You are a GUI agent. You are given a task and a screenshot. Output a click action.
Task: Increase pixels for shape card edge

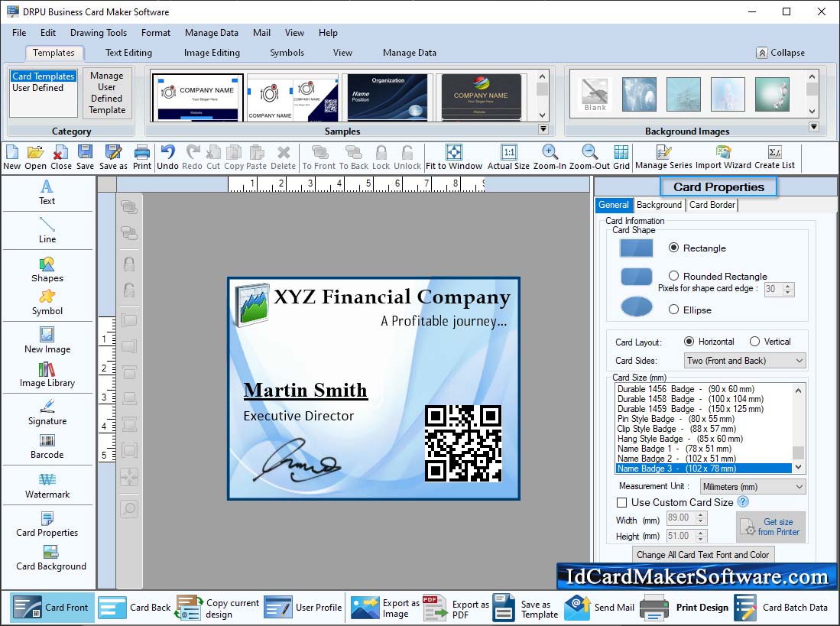point(787,286)
